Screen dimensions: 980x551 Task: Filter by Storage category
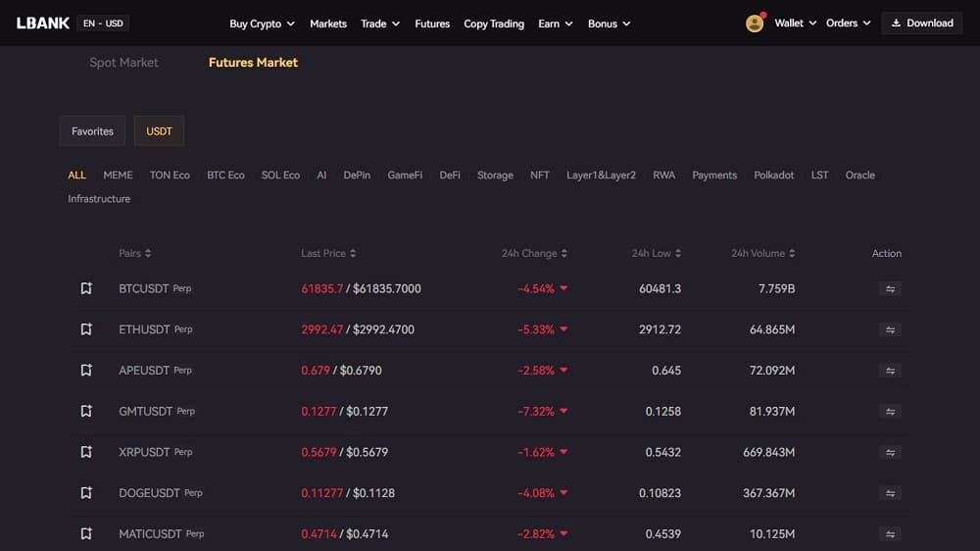(x=495, y=175)
